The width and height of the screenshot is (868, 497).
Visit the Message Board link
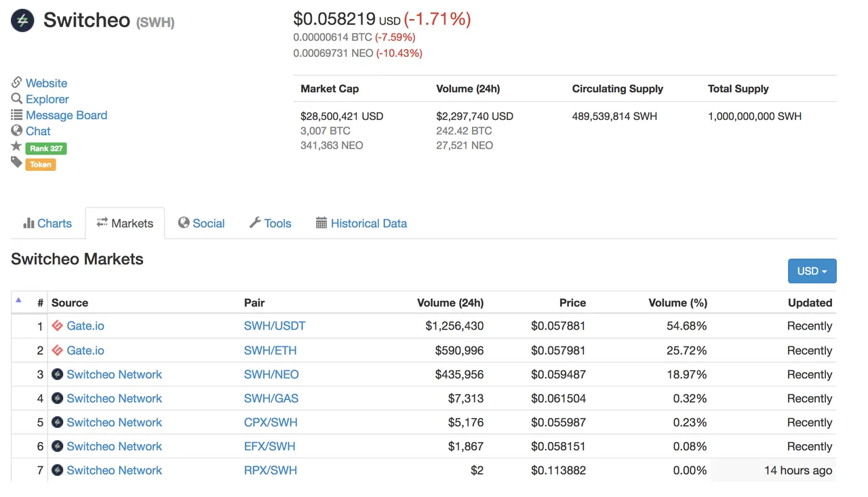click(66, 115)
